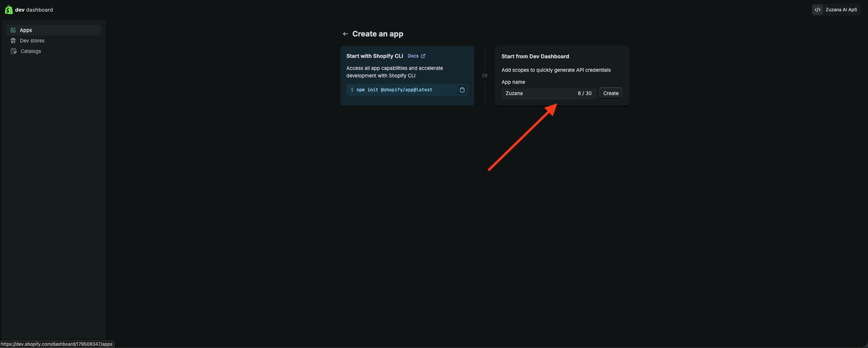Copy the npm init command with clipboard icon
The width and height of the screenshot is (868, 348).
click(462, 90)
